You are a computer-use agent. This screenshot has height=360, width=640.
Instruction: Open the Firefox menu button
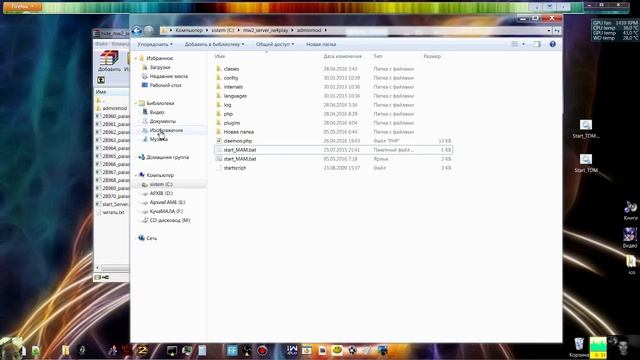tap(22, 7)
